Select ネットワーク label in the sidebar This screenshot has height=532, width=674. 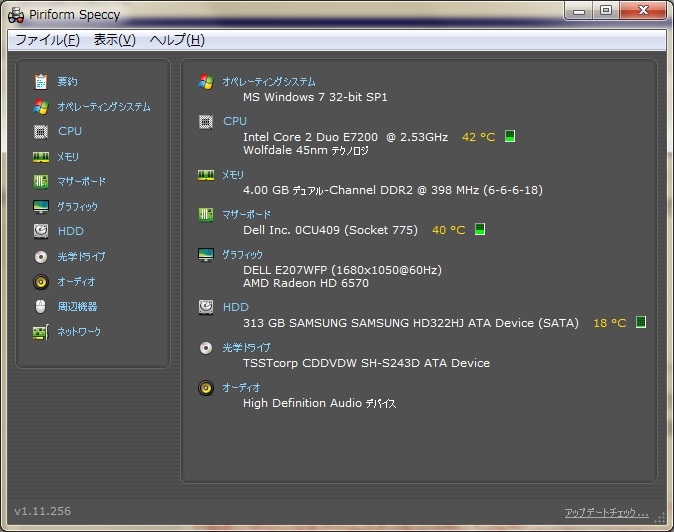pos(79,331)
